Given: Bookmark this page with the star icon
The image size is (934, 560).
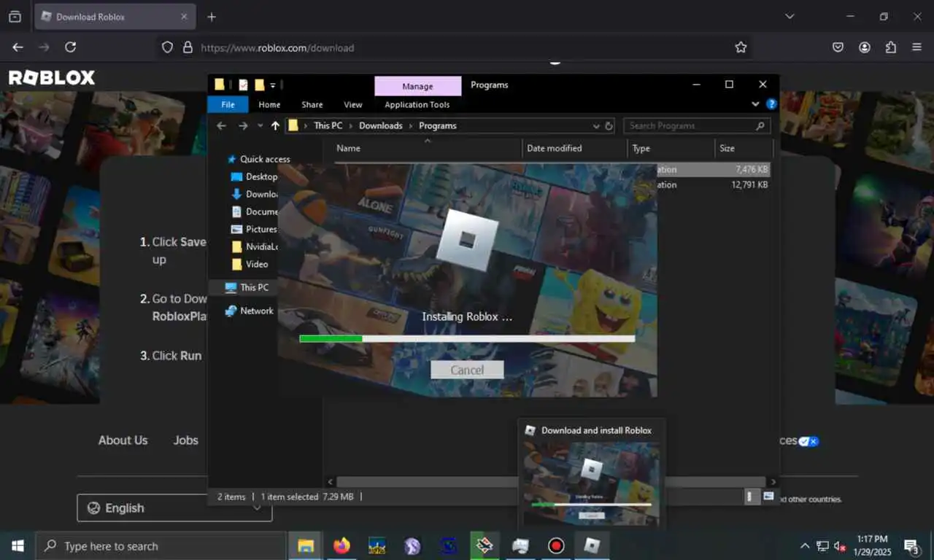Looking at the screenshot, I should click(x=741, y=47).
